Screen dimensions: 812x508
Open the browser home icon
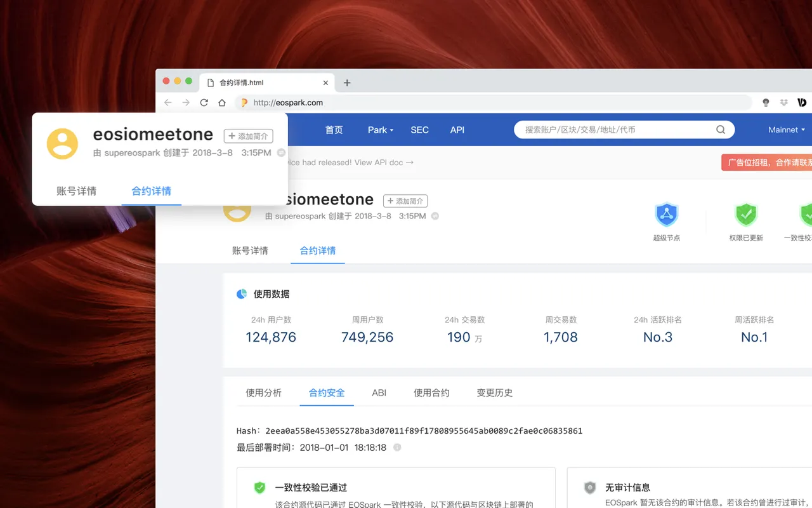click(x=222, y=102)
